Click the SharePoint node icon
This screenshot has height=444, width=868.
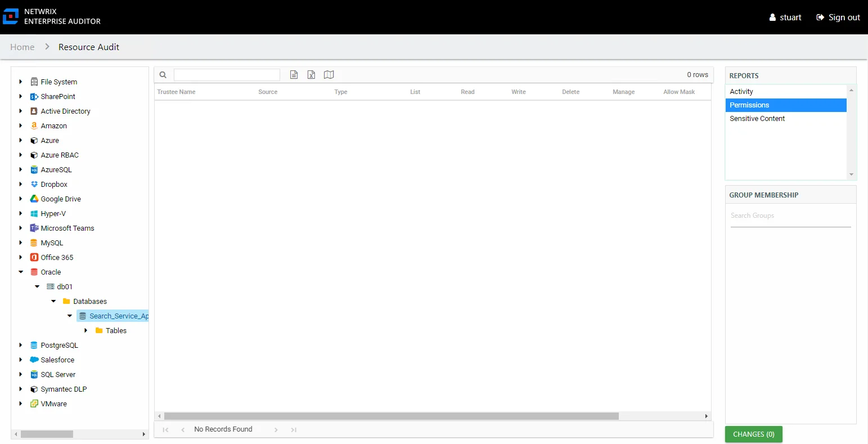tap(34, 96)
